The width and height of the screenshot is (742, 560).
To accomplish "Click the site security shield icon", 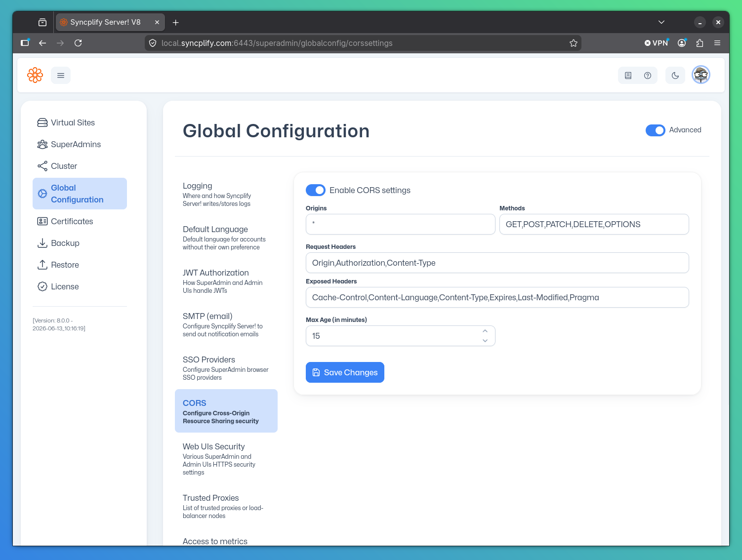I will (153, 43).
